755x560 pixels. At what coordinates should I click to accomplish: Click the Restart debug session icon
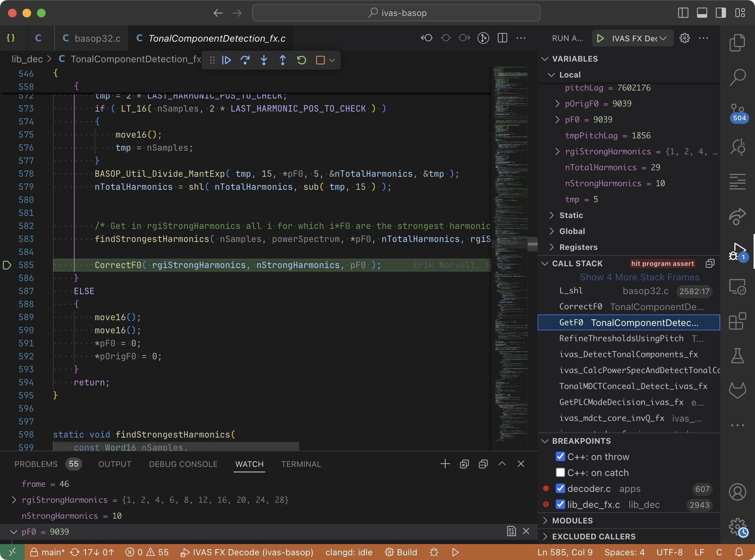301,60
